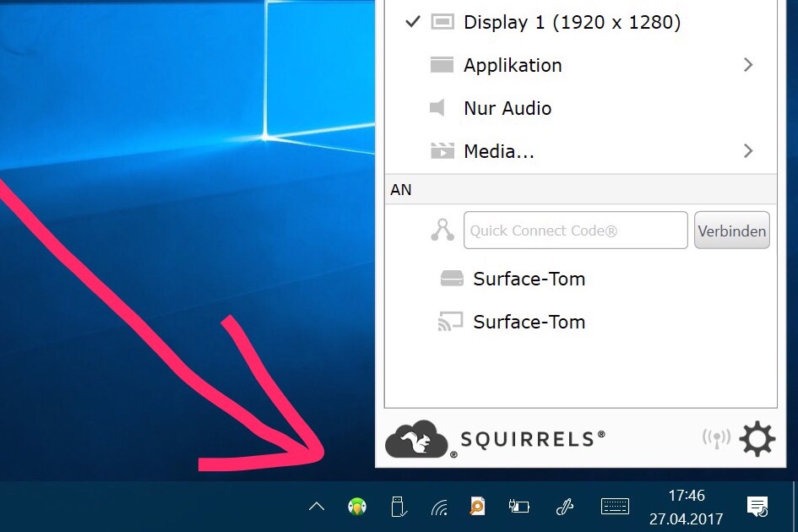Open the Windows Ink pen tray icon
This screenshot has width=798, height=532.
565,507
